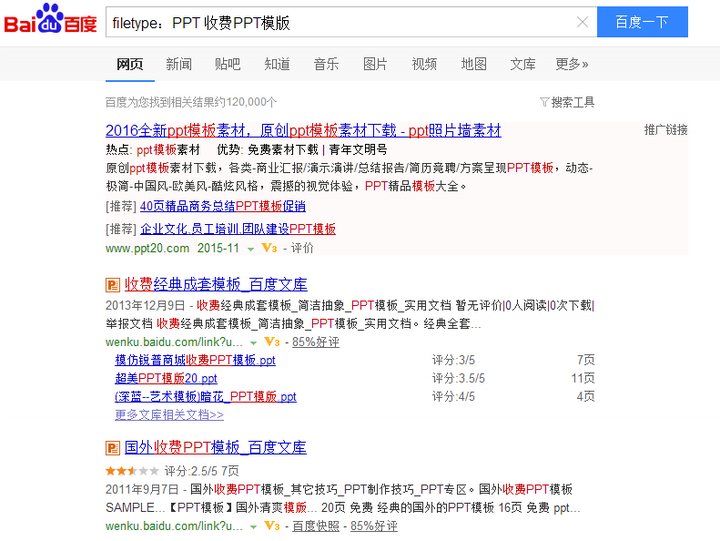Switch to the 图片 tab
This screenshot has width=720, height=541.
pyautogui.click(x=375, y=64)
